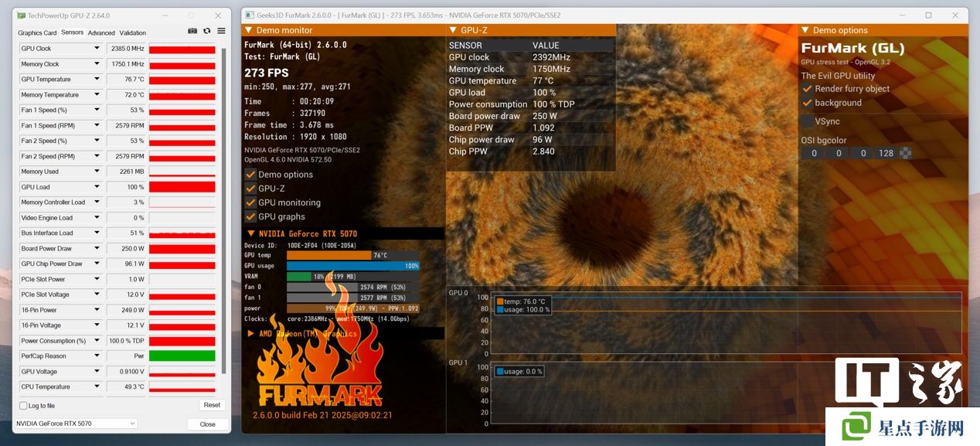The image size is (980, 446).
Task: Enable the VSync checkbox
Action: (x=807, y=121)
